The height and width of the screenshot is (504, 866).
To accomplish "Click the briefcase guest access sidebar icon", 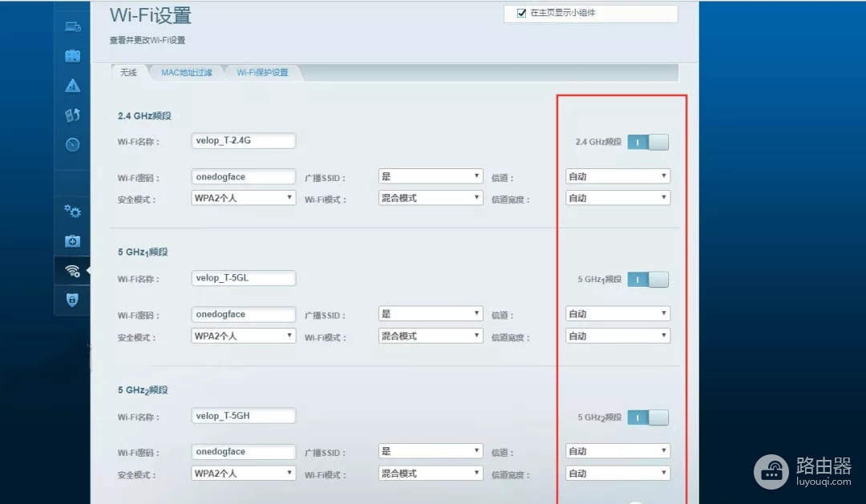I will pyautogui.click(x=72, y=56).
